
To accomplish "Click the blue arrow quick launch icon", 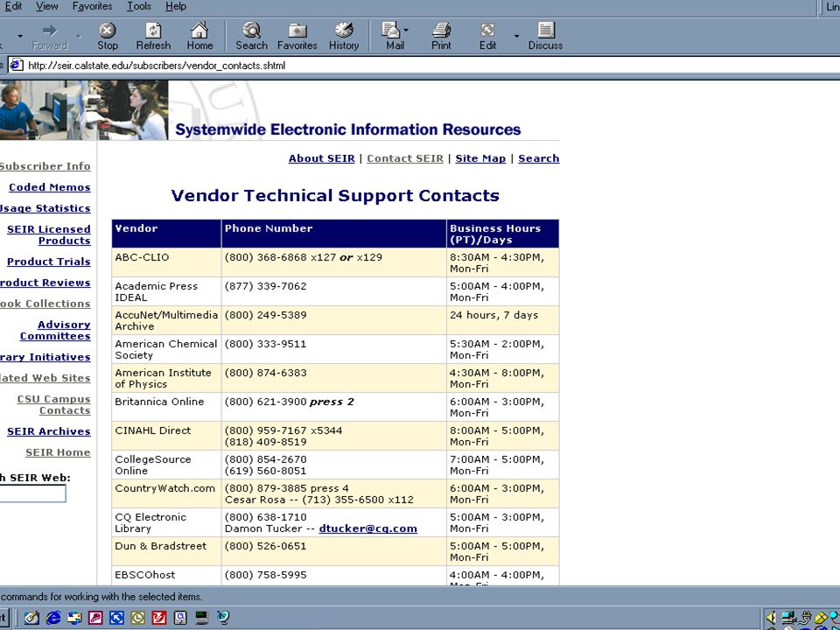I will point(116,618).
